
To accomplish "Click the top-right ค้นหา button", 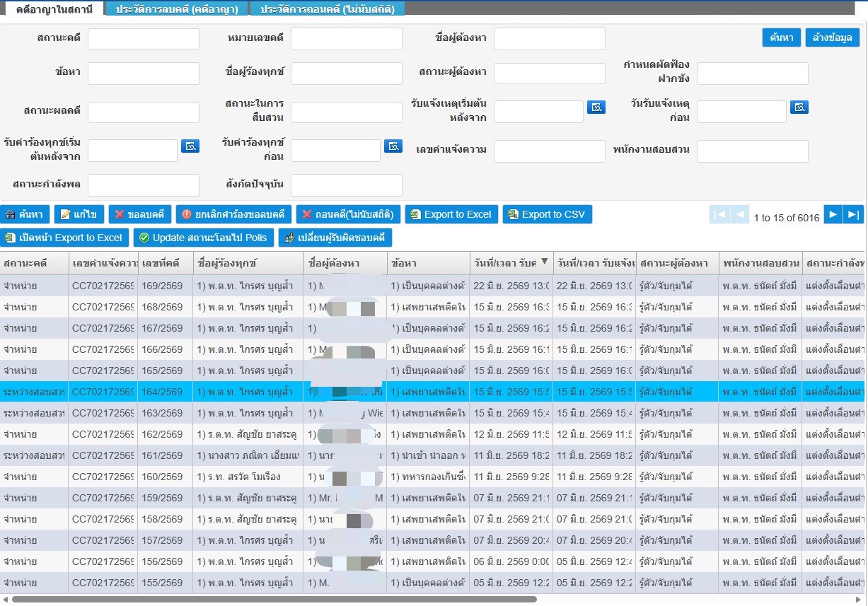I will 782,37.
